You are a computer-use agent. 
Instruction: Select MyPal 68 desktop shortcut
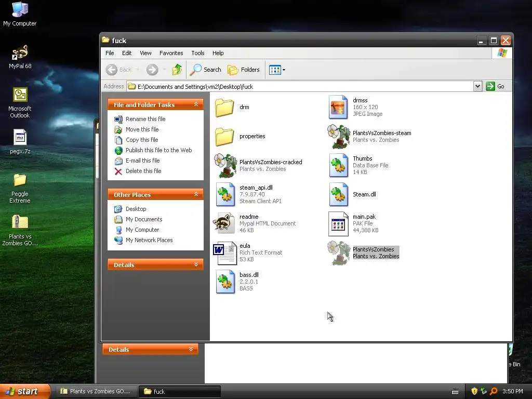tap(20, 57)
